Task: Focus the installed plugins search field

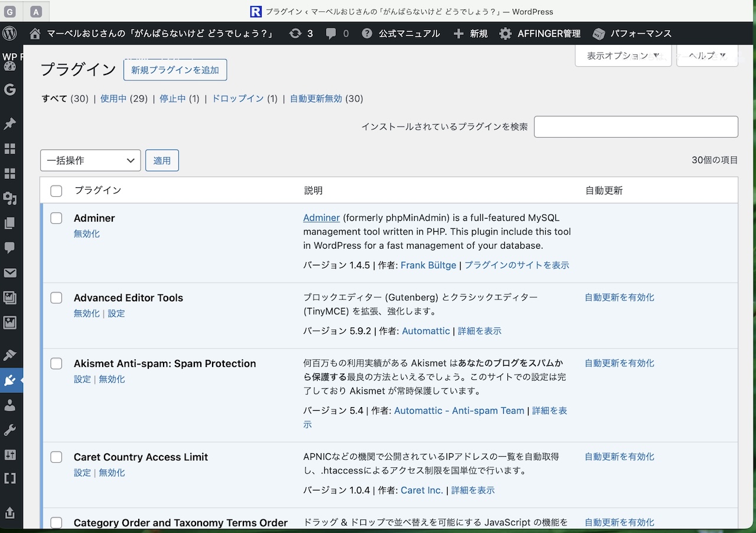Action: (x=636, y=126)
